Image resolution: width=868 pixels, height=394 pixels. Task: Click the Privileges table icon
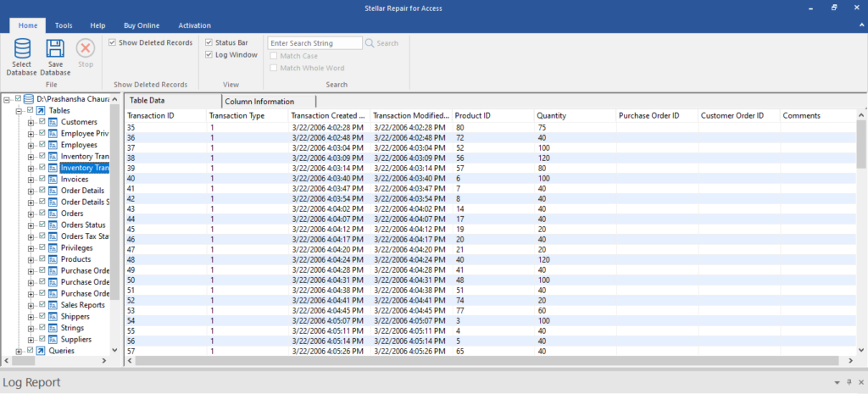coord(53,248)
